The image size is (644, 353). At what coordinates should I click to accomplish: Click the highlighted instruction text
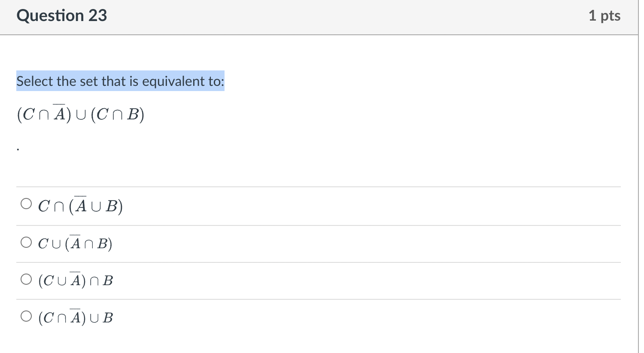tap(120, 81)
